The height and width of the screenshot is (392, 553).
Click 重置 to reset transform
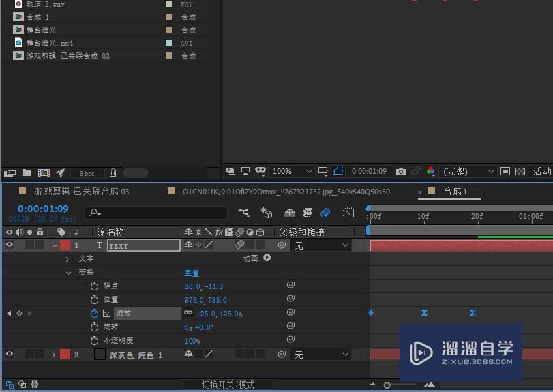[x=192, y=273]
